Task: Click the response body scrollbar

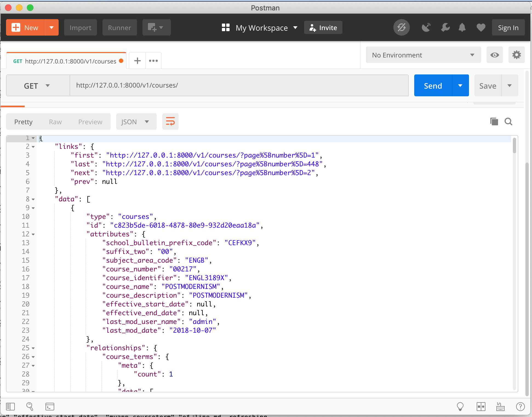Action: (514, 146)
